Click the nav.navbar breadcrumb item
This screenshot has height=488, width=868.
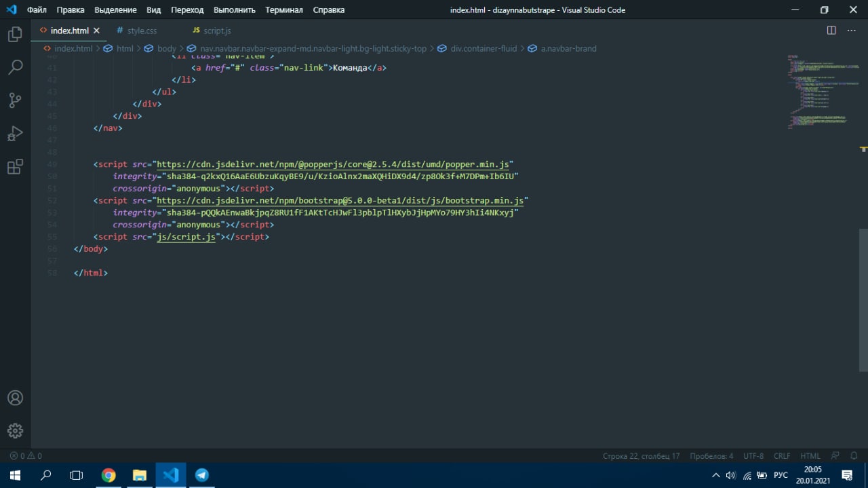307,48
